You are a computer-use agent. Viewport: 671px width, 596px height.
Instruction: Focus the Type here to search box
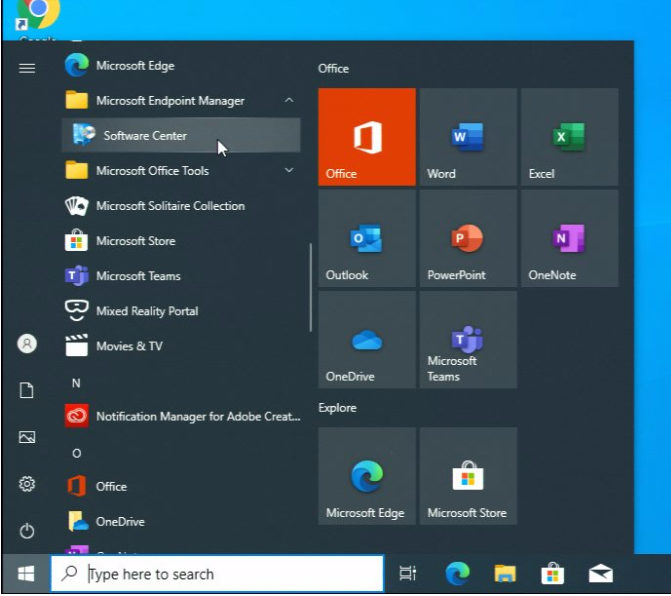[x=217, y=574]
